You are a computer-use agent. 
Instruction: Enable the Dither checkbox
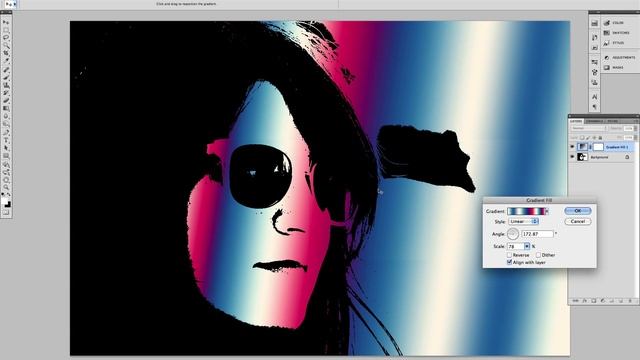coord(538,255)
